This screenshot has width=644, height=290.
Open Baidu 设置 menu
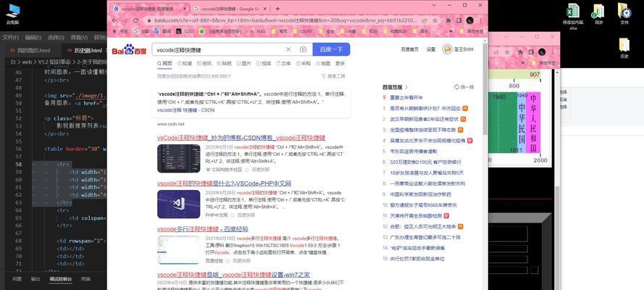click(430, 49)
